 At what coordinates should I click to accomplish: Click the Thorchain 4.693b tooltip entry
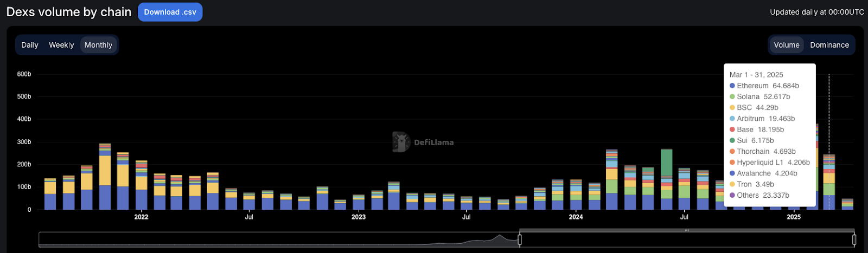click(x=763, y=151)
